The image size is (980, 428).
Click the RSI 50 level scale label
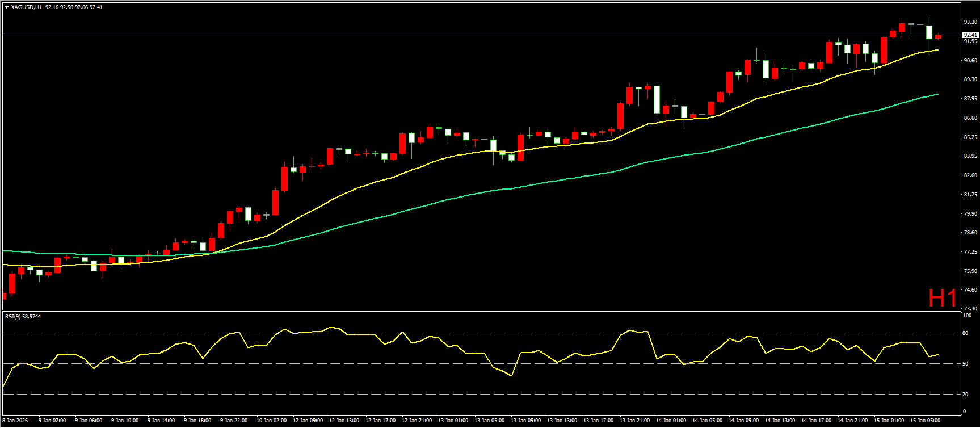[965, 364]
